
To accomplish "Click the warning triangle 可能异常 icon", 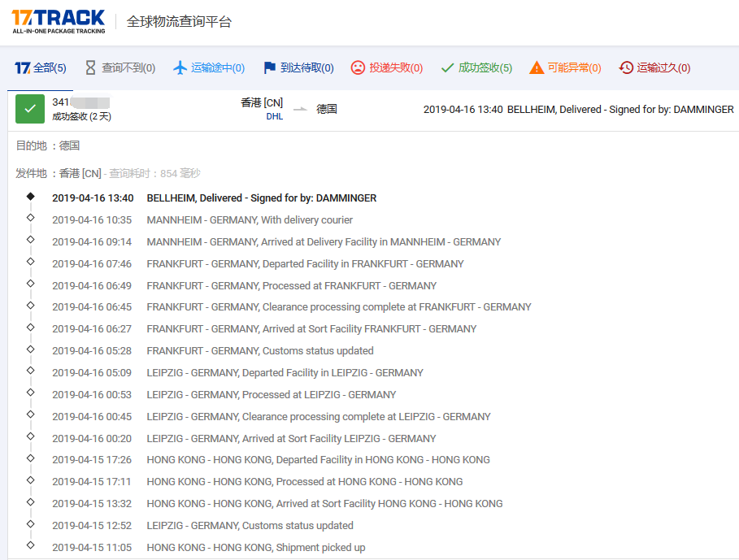I will pos(537,68).
